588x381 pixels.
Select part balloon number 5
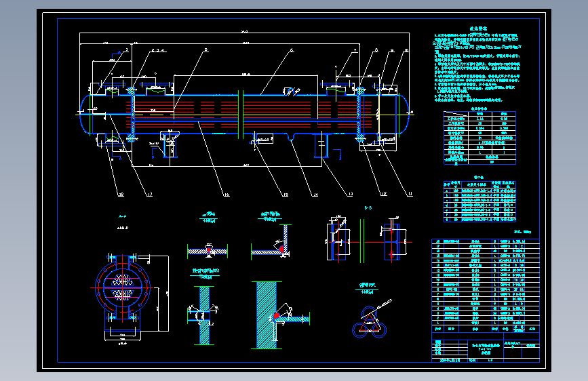pyautogui.click(x=206, y=50)
